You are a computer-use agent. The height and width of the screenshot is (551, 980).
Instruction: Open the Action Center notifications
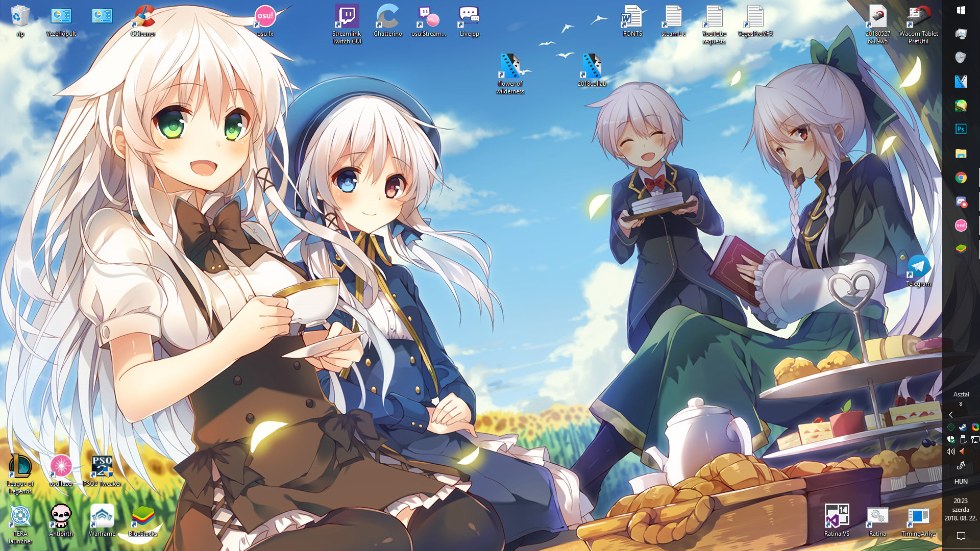[x=961, y=536]
